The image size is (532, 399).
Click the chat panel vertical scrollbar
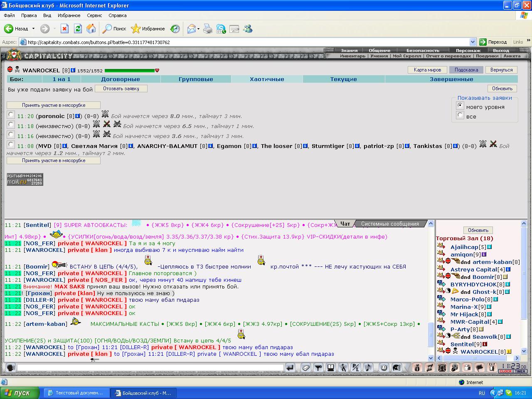point(431,290)
